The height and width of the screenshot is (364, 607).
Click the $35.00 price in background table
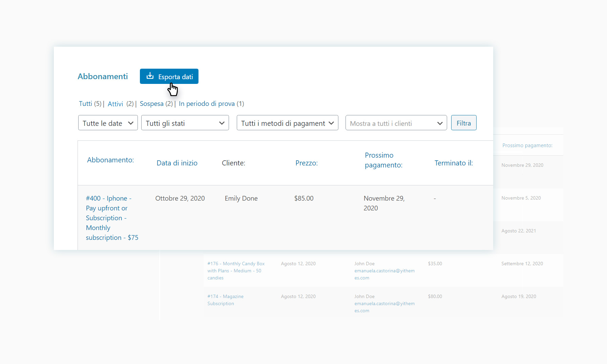click(435, 264)
